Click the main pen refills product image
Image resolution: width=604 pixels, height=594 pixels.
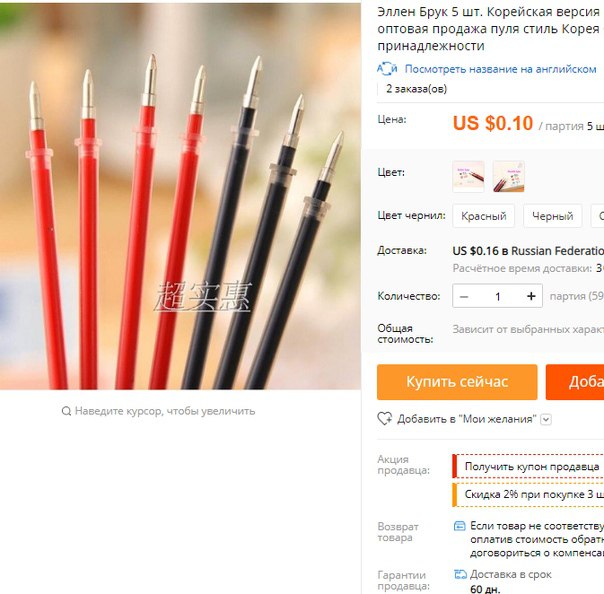(180, 196)
